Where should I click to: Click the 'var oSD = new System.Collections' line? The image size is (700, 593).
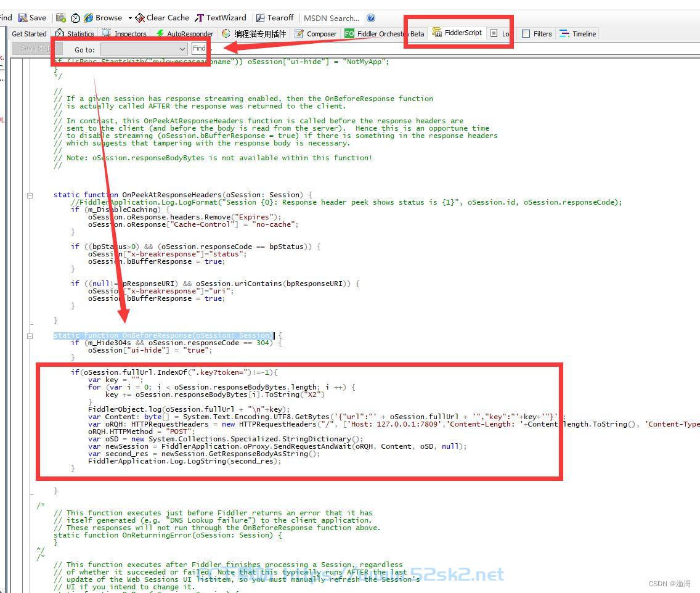(226, 439)
